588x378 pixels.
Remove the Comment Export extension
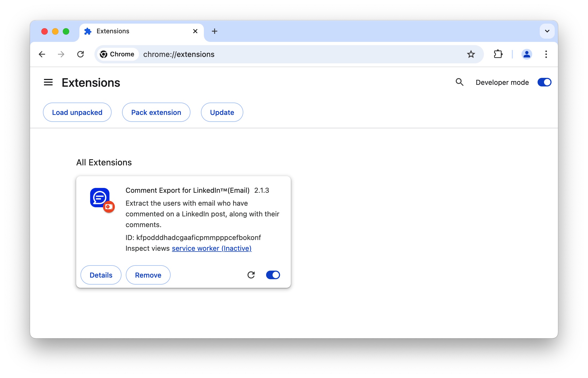point(148,275)
